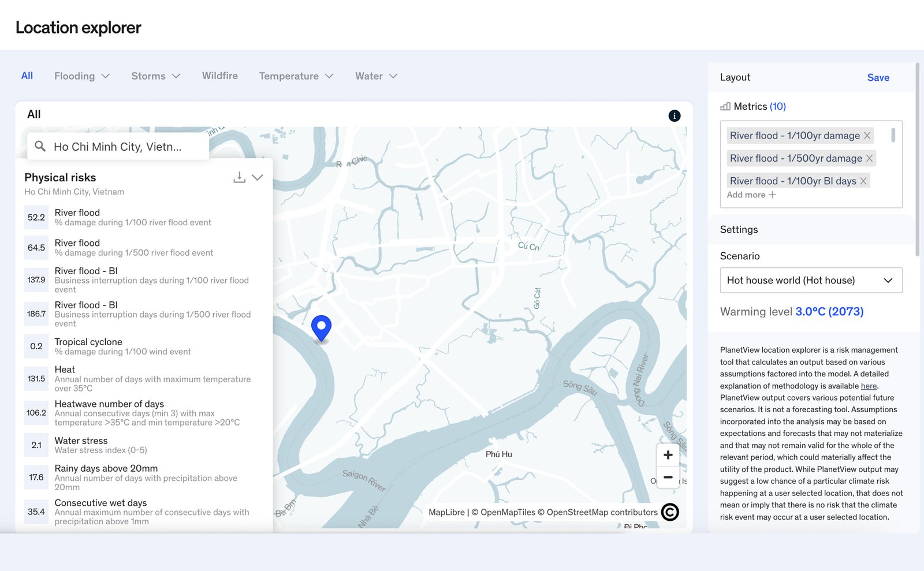Open the methodology 'here' link

tap(869, 386)
